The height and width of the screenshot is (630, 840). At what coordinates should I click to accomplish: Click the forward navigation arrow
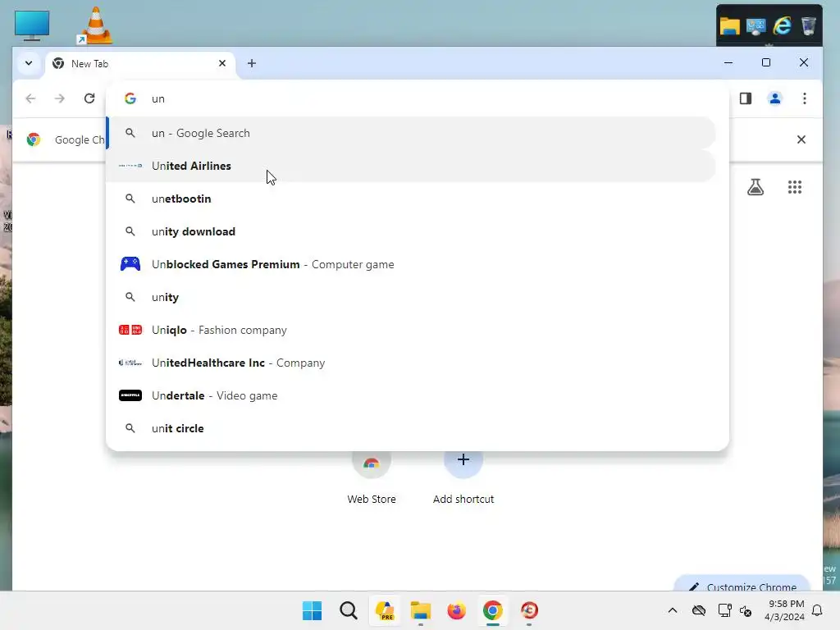click(59, 98)
